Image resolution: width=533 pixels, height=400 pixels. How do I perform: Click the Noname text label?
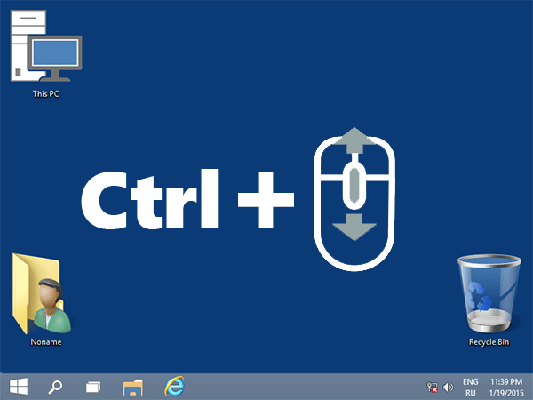point(46,342)
